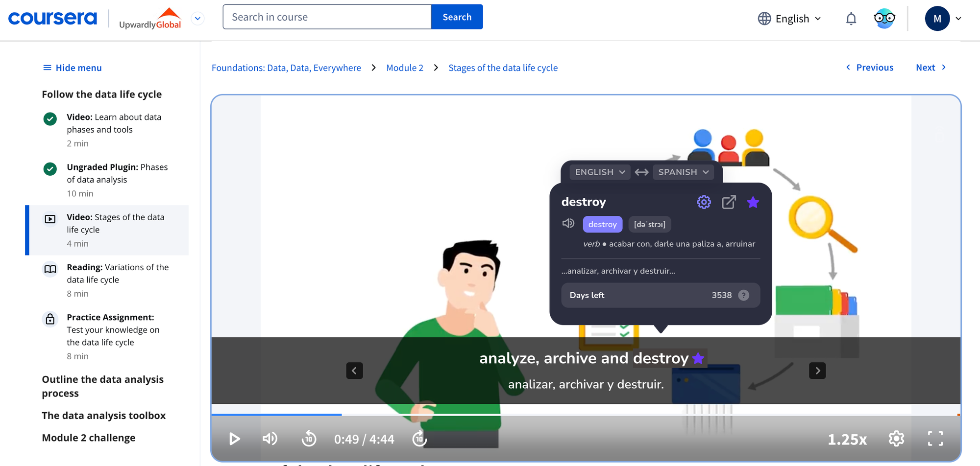Open the SPANISH target language dropdown
Viewport: 980px width, 466px height.
click(683, 172)
